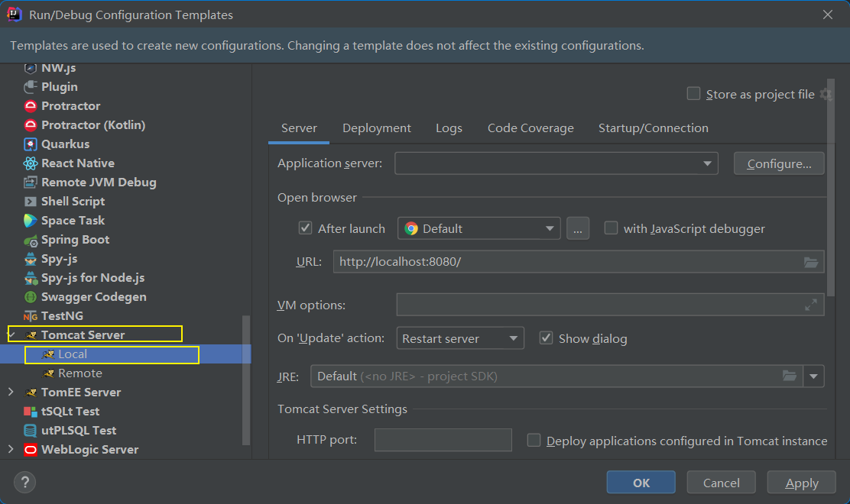The width and height of the screenshot is (850, 504).
Task: Expand the VM options field editor
Action: click(x=811, y=305)
